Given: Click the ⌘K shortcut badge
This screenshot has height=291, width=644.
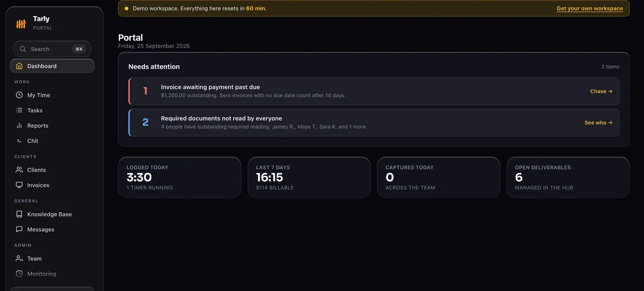Looking at the screenshot, I should tap(79, 49).
